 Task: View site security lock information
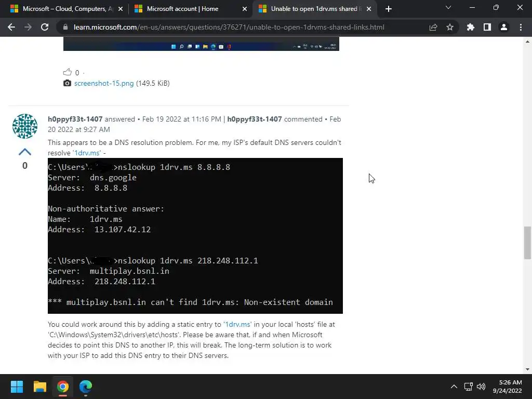click(x=65, y=27)
